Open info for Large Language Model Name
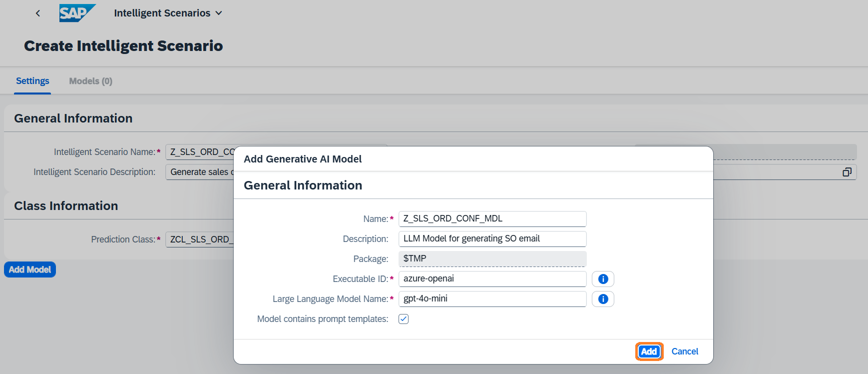 pyautogui.click(x=603, y=299)
